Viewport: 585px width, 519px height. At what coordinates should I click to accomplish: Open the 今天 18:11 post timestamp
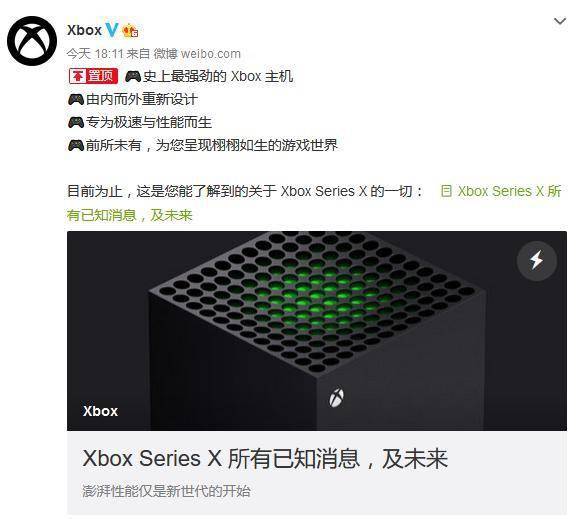coord(95,54)
